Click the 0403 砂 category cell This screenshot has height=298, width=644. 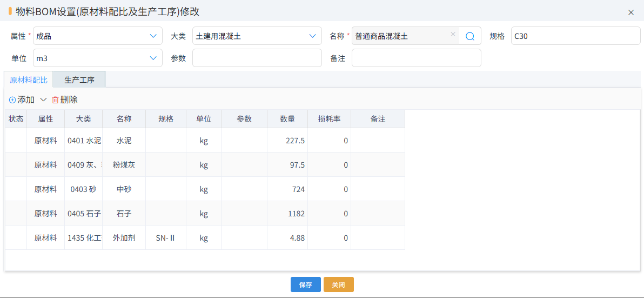tap(83, 189)
